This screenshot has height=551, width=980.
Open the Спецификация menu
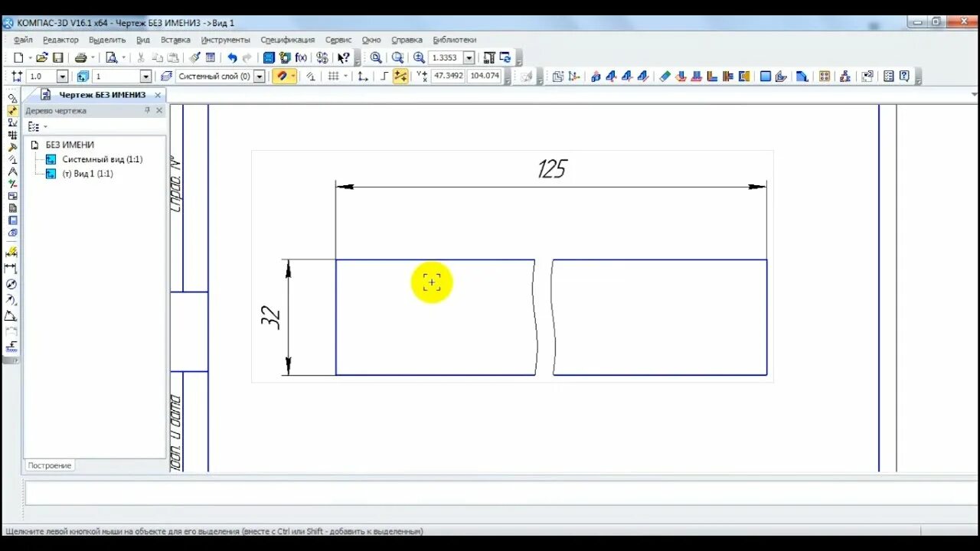[x=288, y=40]
